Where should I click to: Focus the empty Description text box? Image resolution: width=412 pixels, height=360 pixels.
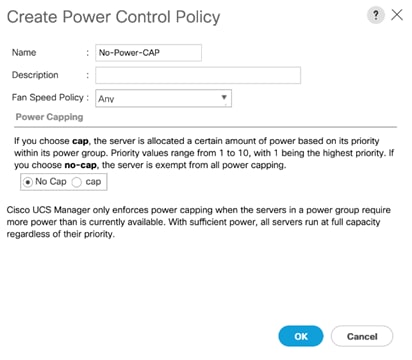coord(198,75)
